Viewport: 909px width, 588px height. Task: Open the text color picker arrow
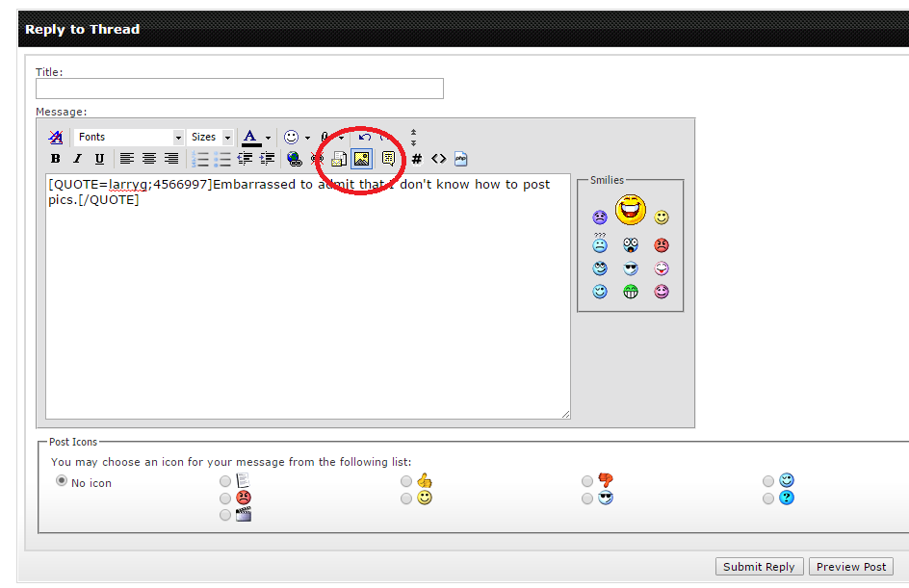click(269, 138)
